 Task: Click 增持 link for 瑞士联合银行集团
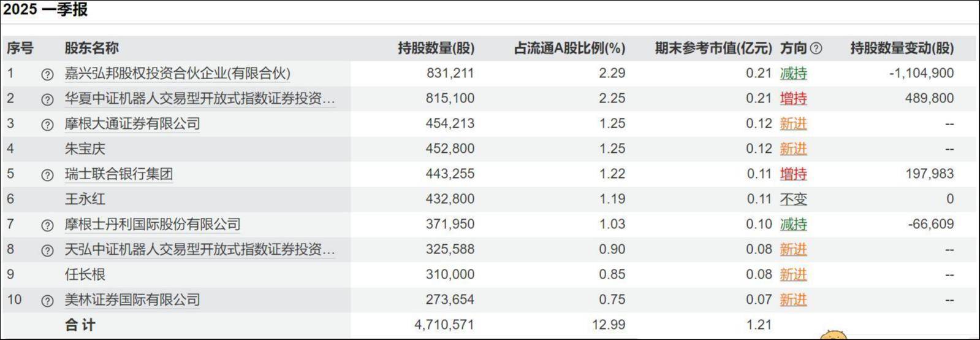793,174
